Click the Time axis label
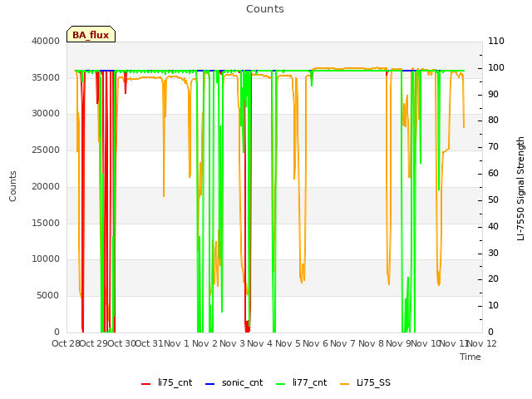The height and width of the screenshot is (399, 532). (x=470, y=357)
